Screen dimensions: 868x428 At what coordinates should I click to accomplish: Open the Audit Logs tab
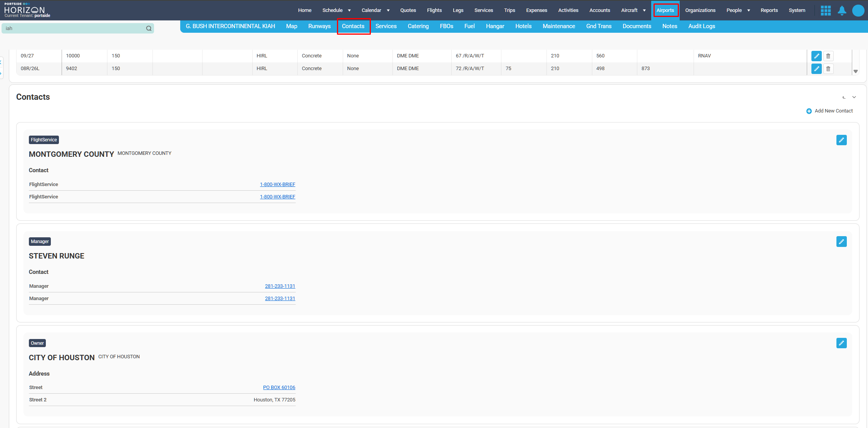click(701, 26)
